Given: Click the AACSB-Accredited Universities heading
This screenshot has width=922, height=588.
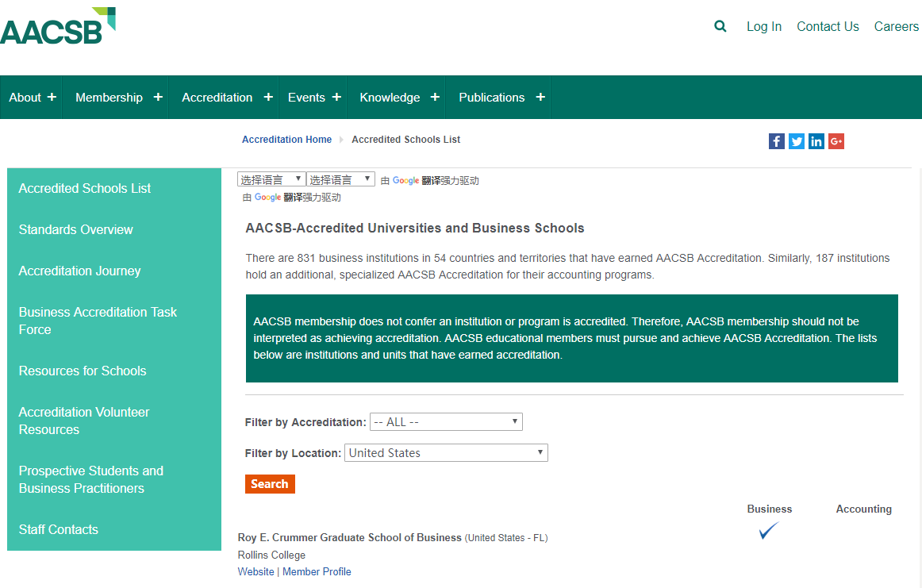Looking at the screenshot, I should coord(415,229).
